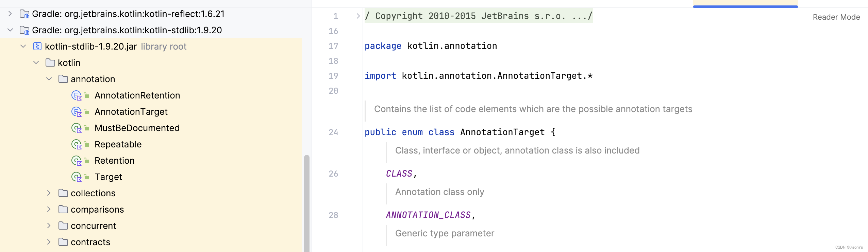868x252 pixels.
Task: Click the collections folder icon
Action: (63, 193)
